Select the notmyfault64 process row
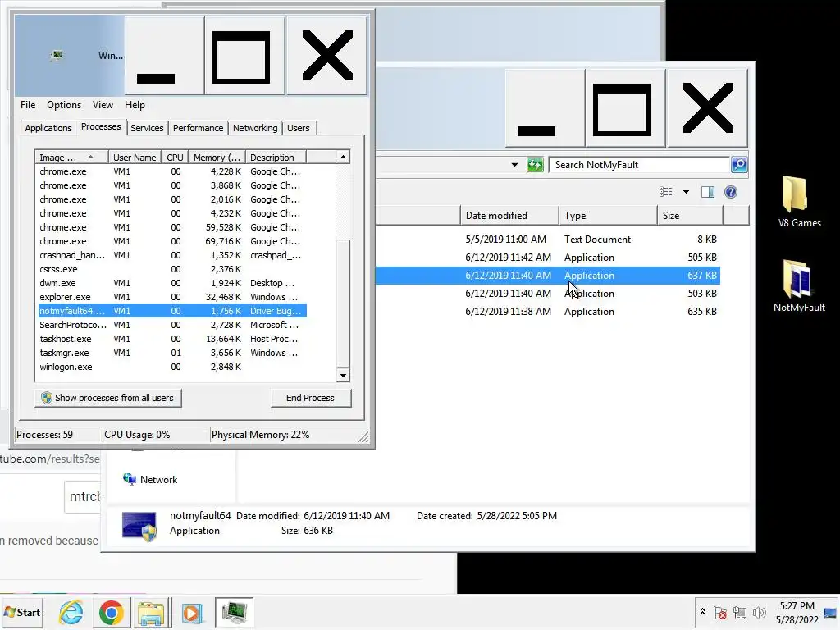The height and width of the screenshot is (630, 840). 172,311
